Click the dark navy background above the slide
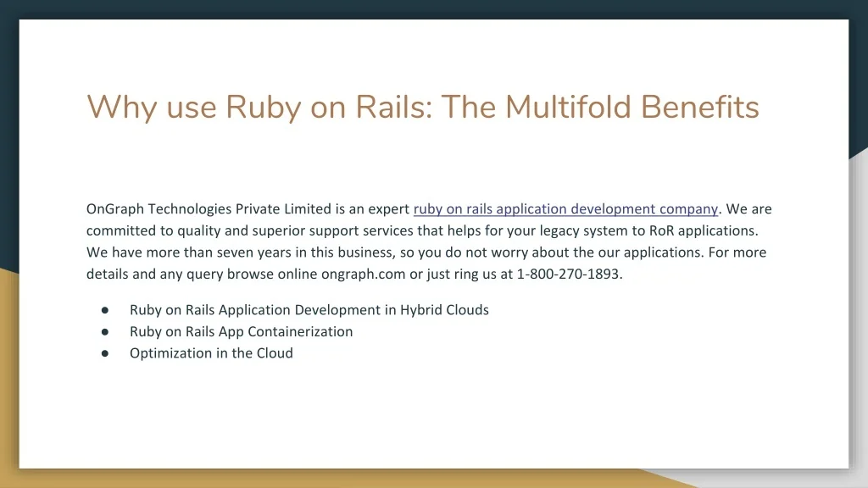Viewport: 868px width, 488px height. point(424,8)
